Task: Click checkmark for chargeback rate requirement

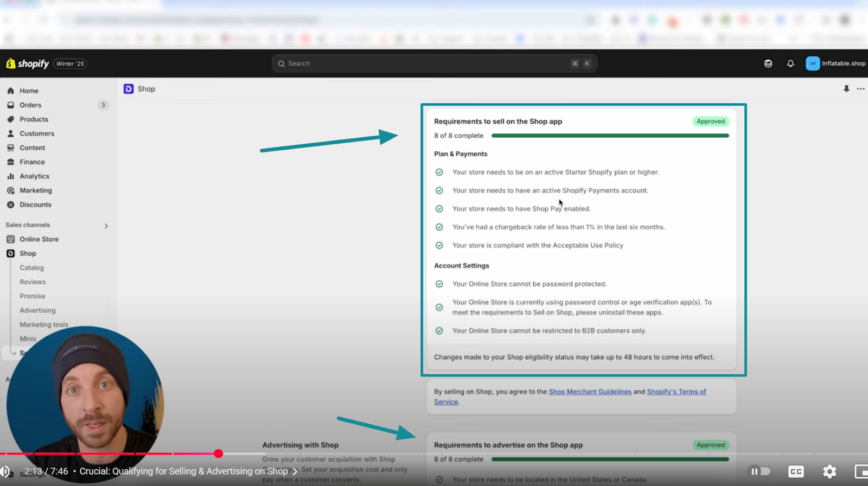Action: [x=439, y=227]
